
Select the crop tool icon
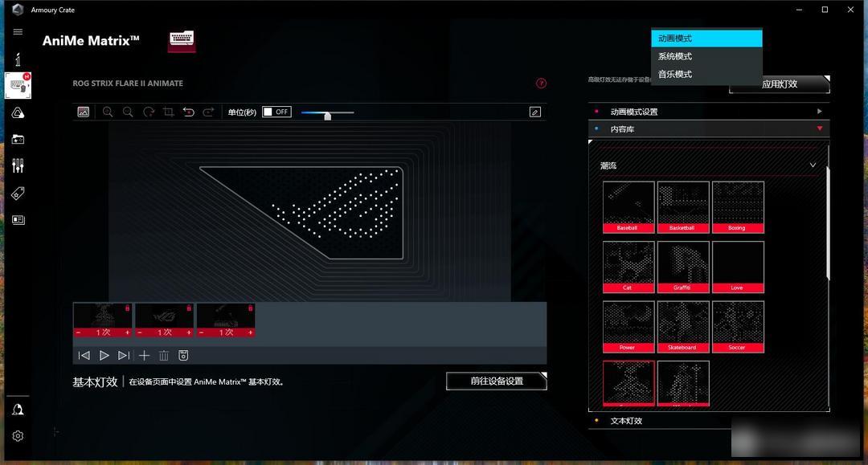coord(168,112)
